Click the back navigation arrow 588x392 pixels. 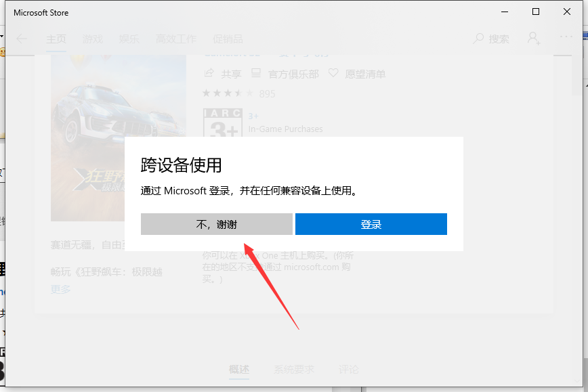22,39
